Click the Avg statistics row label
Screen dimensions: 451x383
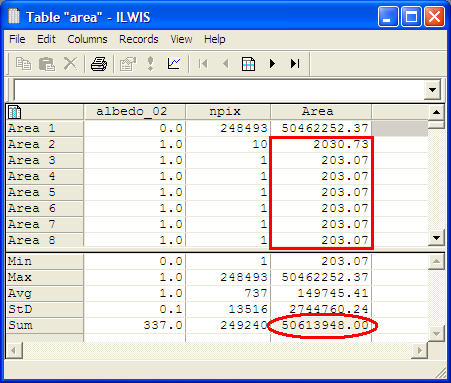45,293
